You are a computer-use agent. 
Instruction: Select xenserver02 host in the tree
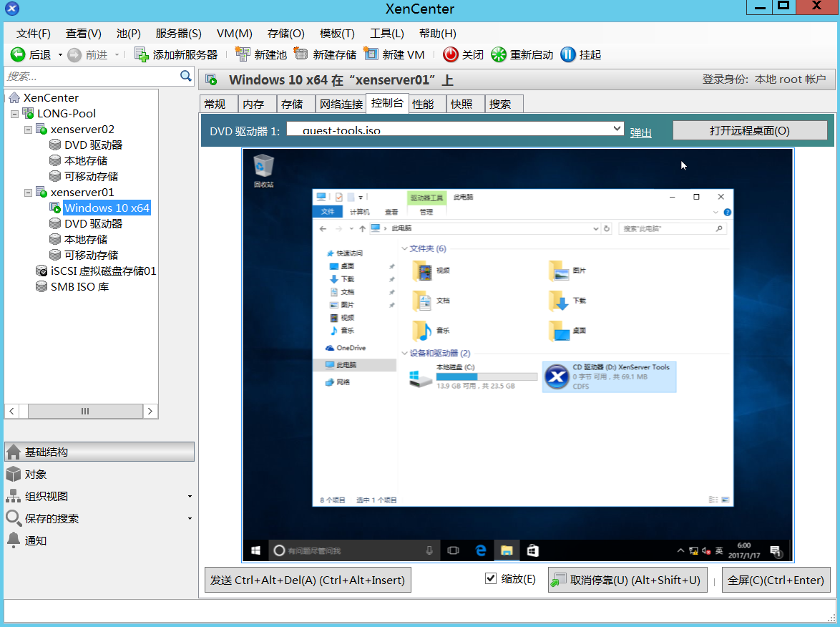82,129
